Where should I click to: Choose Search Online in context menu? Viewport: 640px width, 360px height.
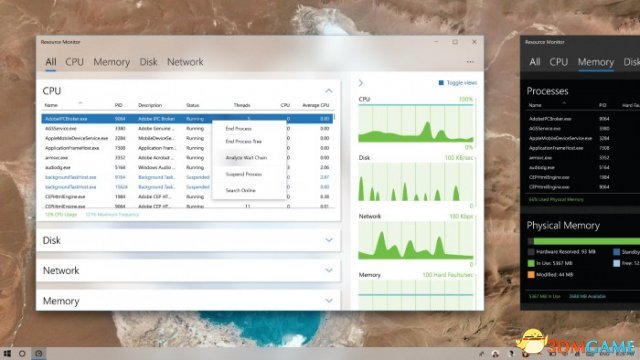point(240,191)
